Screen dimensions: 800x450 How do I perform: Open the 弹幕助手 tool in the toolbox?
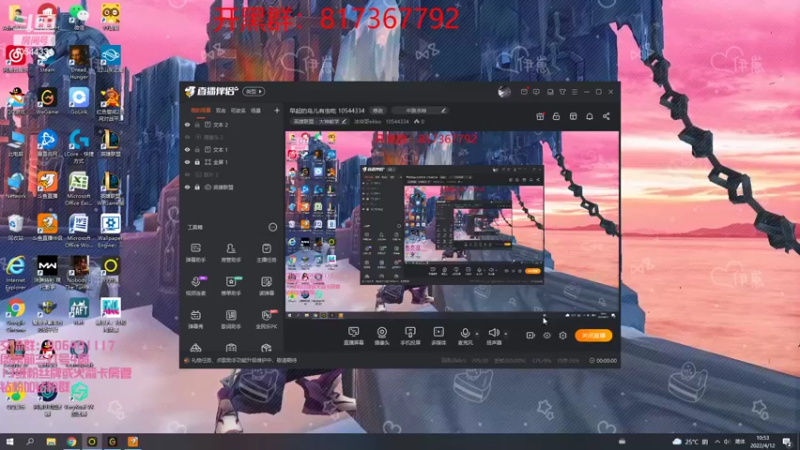click(x=195, y=253)
